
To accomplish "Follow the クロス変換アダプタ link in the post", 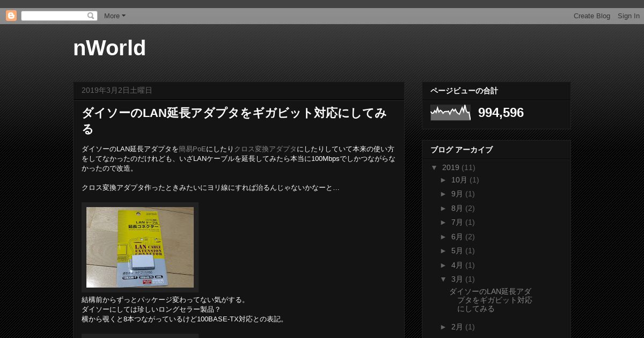I will [x=265, y=149].
